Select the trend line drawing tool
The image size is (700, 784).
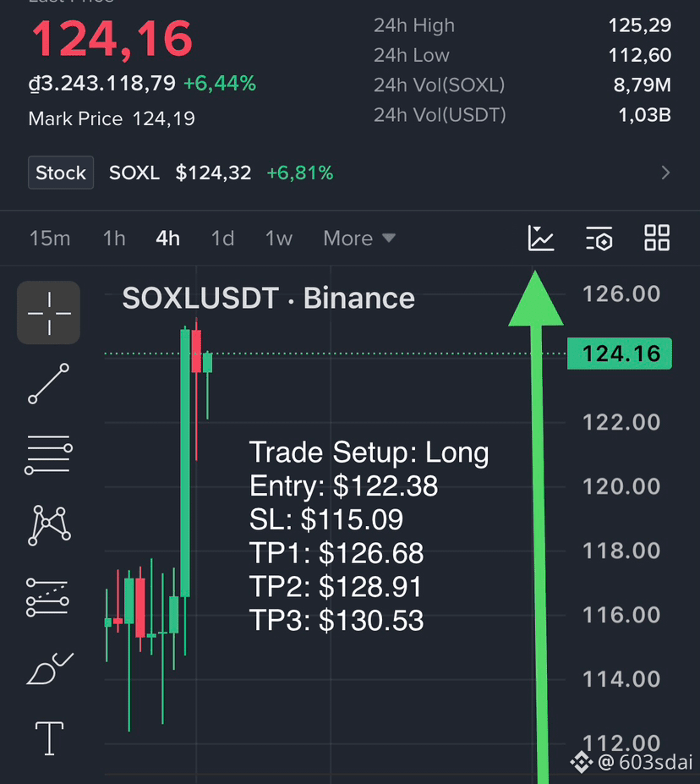coord(49,383)
